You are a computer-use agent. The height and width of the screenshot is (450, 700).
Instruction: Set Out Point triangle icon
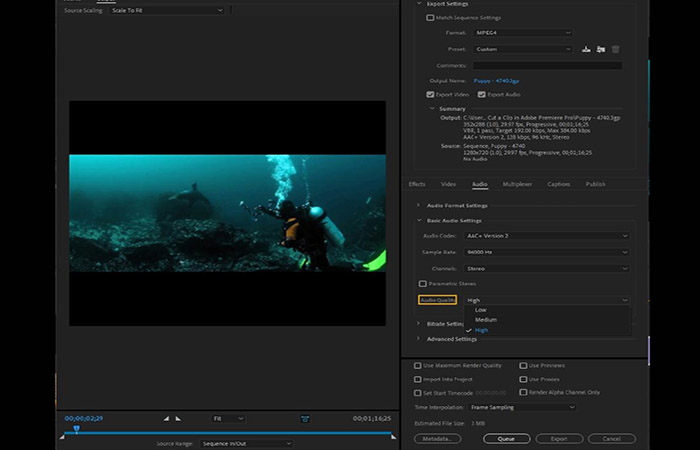178,418
